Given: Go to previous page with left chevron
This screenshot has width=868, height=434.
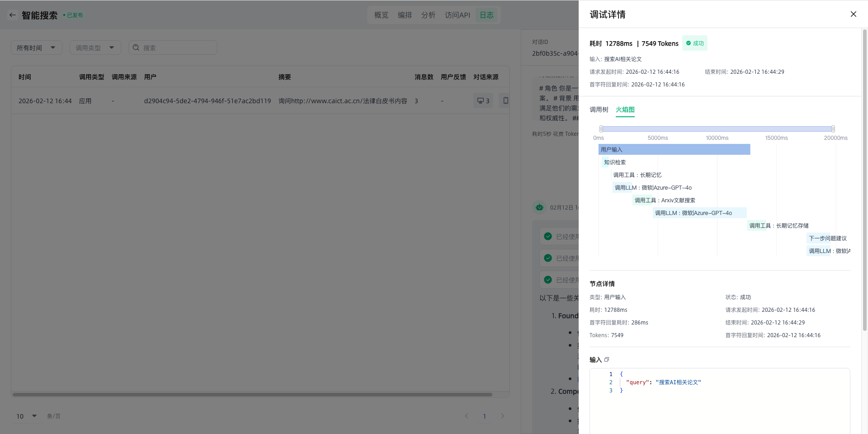Looking at the screenshot, I should tap(467, 416).
